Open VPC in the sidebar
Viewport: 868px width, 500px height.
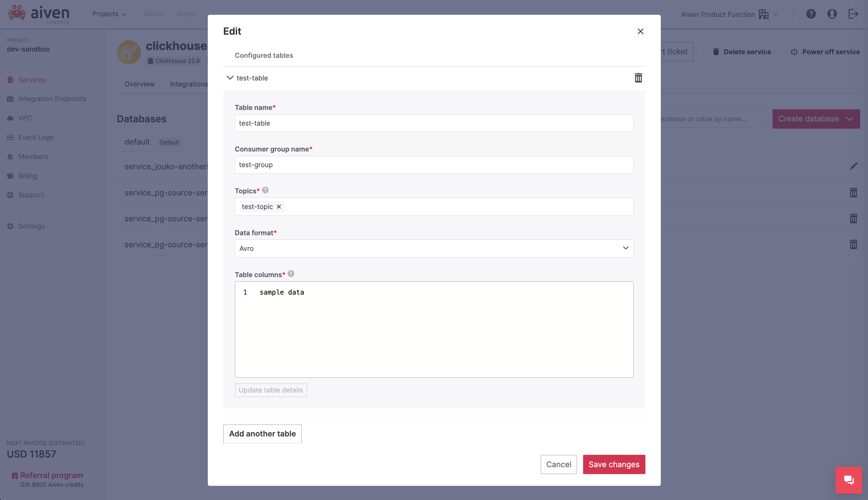[x=25, y=118]
